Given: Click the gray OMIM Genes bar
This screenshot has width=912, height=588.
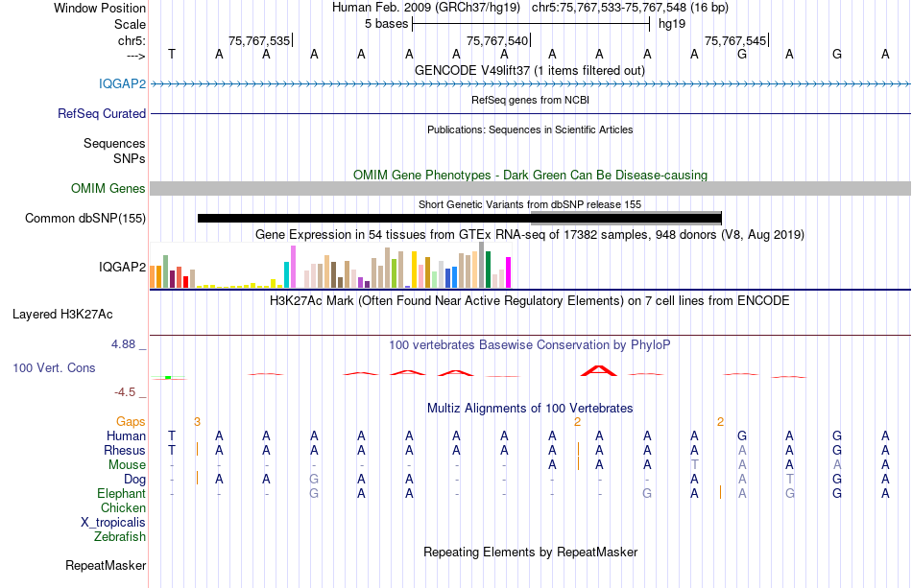Looking at the screenshot, I should click(x=530, y=188).
